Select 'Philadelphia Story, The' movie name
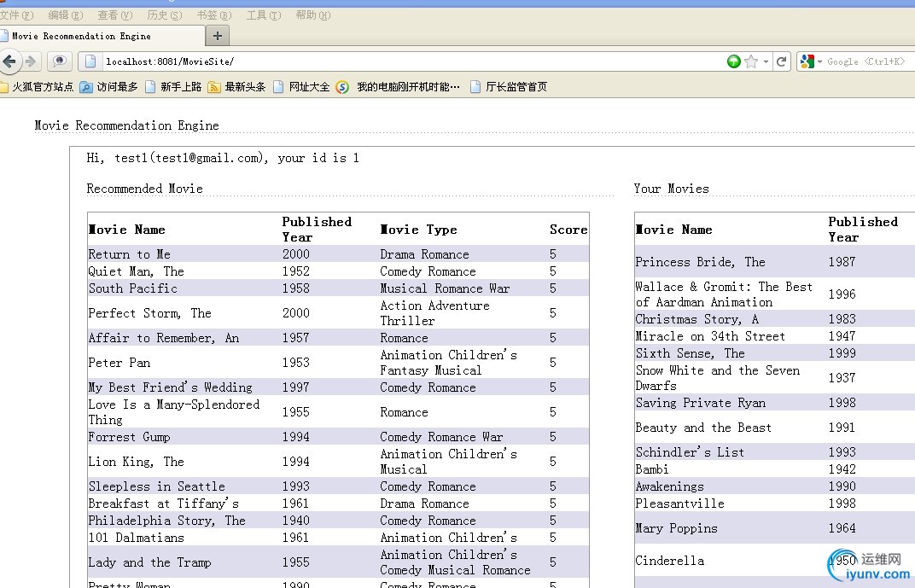915x588 pixels. click(167, 521)
